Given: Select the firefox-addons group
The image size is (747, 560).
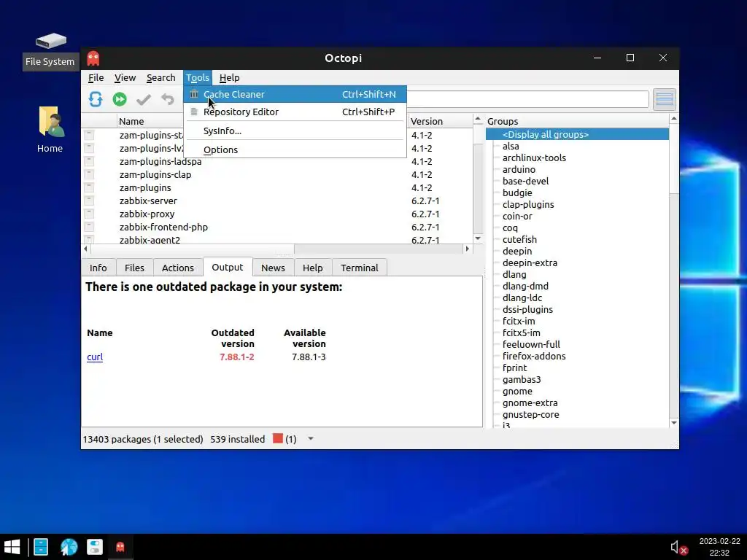Looking at the screenshot, I should [534, 356].
